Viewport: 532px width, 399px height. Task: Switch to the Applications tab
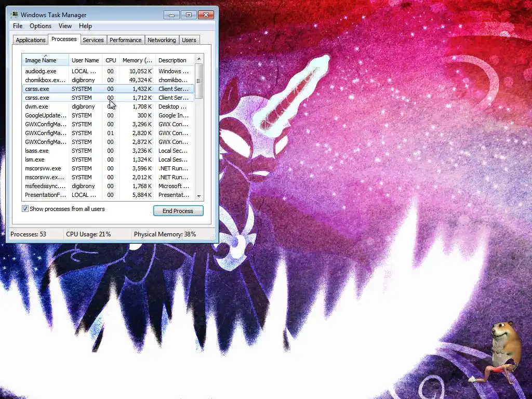point(31,40)
